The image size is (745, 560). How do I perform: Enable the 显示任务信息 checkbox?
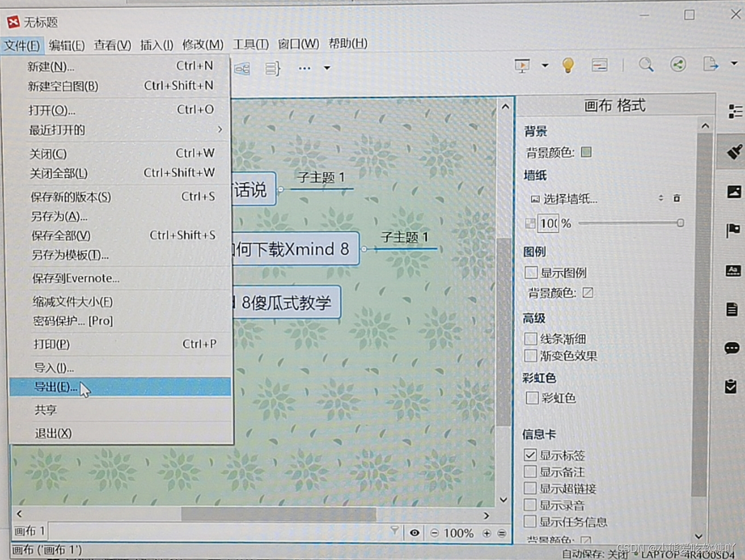click(x=530, y=521)
